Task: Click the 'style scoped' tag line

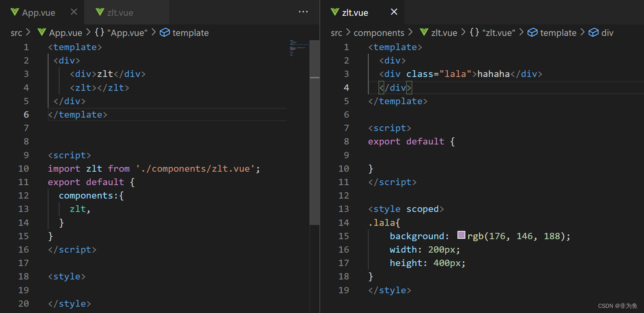Action: (406, 209)
